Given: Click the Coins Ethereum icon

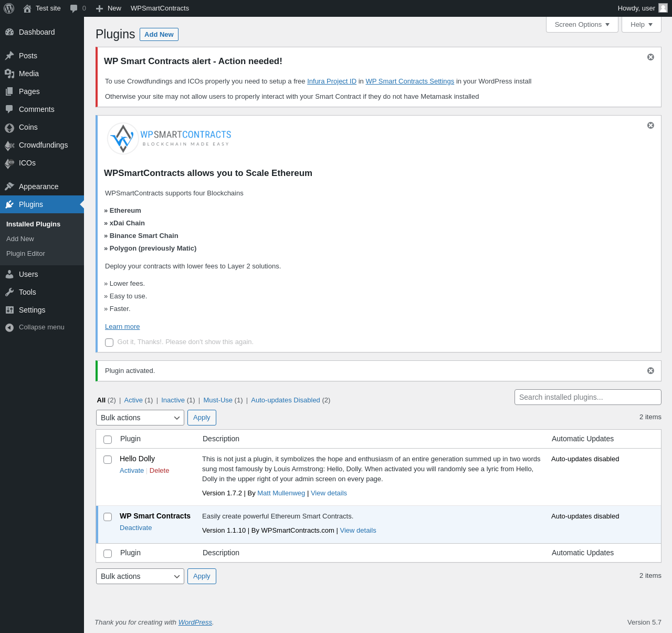Looking at the screenshot, I should tap(9, 127).
